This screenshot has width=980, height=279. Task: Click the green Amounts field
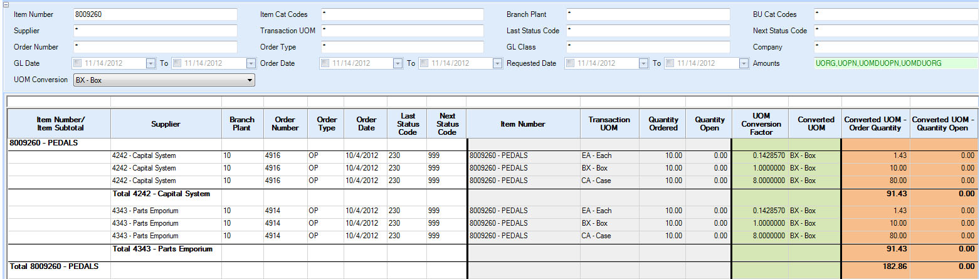tap(894, 63)
